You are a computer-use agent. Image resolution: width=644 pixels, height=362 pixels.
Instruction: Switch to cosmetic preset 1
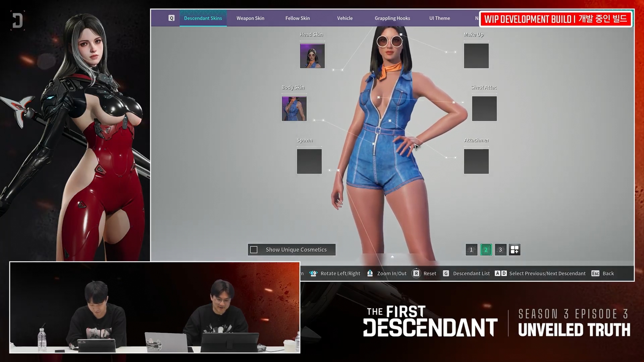pos(471,250)
